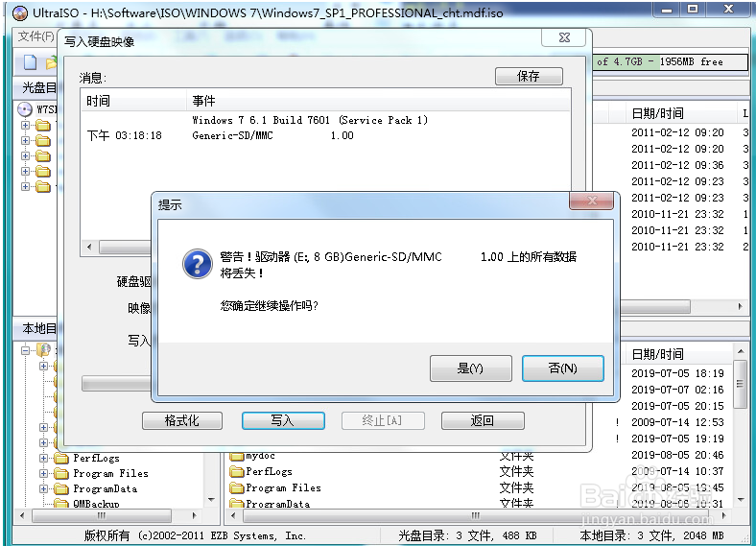Select the mydoc folder in file list
This screenshot has height=546, width=756.
pyautogui.click(x=252, y=456)
